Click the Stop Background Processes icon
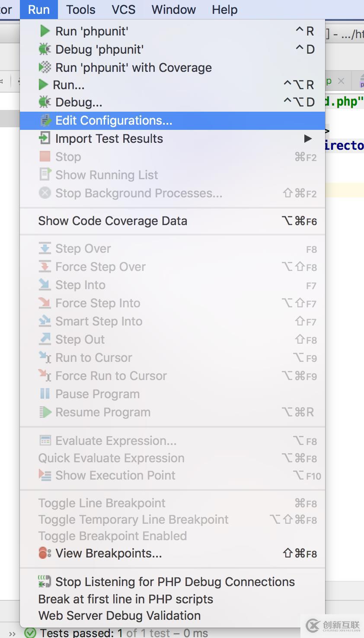The height and width of the screenshot is (638, 364). click(x=45, y=193)
